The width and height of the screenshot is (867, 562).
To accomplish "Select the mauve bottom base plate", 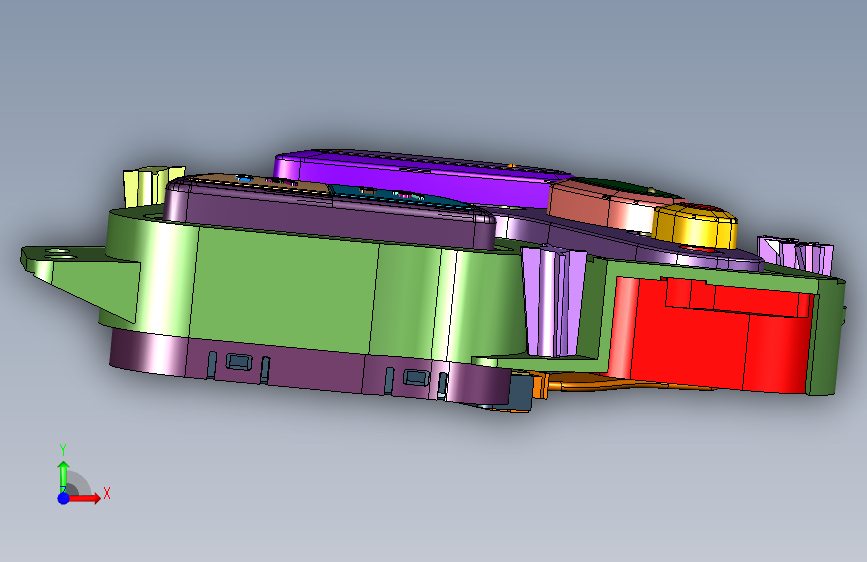I will tap(310, 365).
